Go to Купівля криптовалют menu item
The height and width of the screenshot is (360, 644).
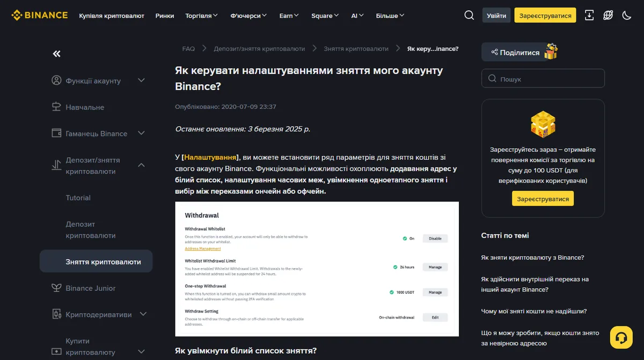point(112,16)
